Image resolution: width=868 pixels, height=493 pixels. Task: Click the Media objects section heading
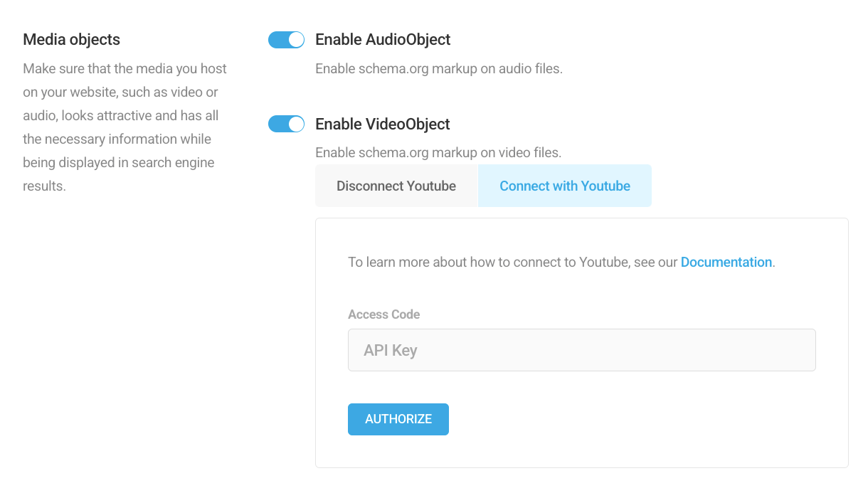coord(71,40)
